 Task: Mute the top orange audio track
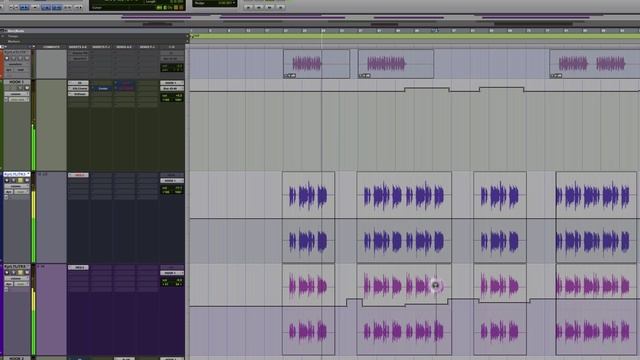point(27,58)
